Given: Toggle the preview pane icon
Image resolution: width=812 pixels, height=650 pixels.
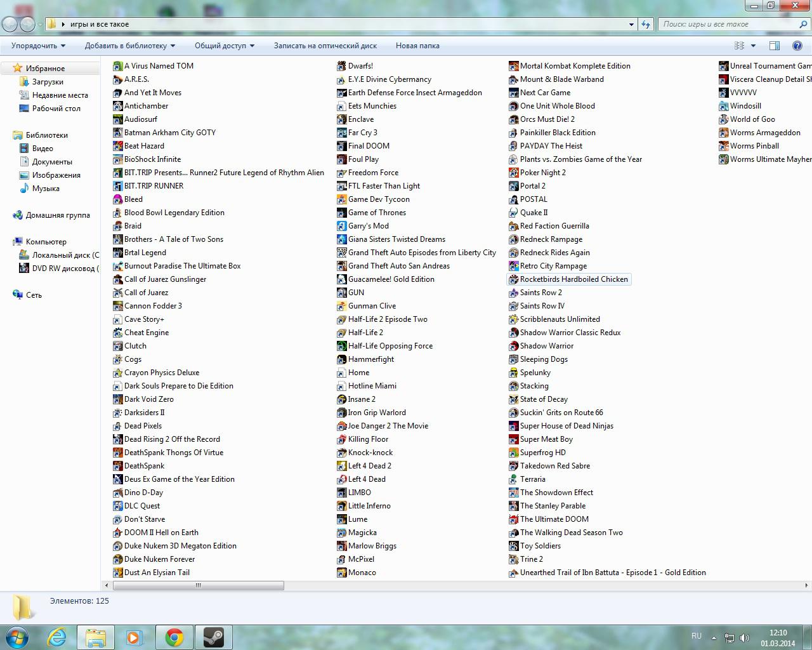Looking at the screenshot, I should (775, 46).
